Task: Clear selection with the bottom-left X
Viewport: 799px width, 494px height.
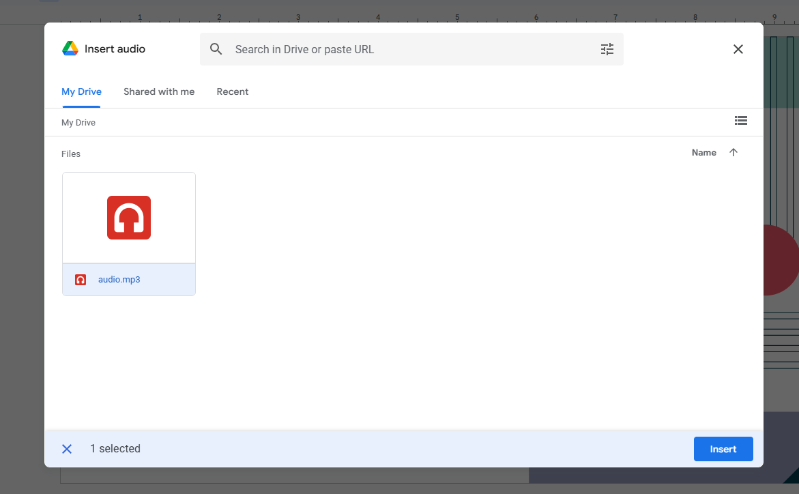Action: (x=67, y=449)
